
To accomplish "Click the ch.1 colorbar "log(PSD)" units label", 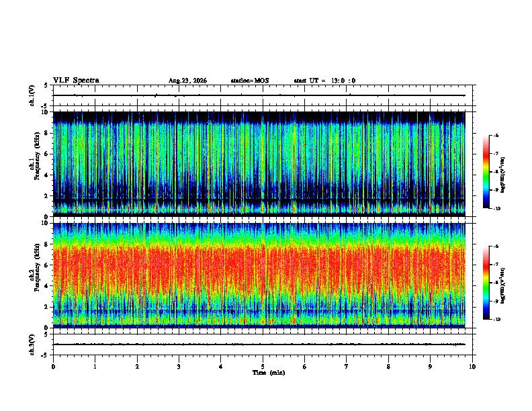I will tap(503, 175).
